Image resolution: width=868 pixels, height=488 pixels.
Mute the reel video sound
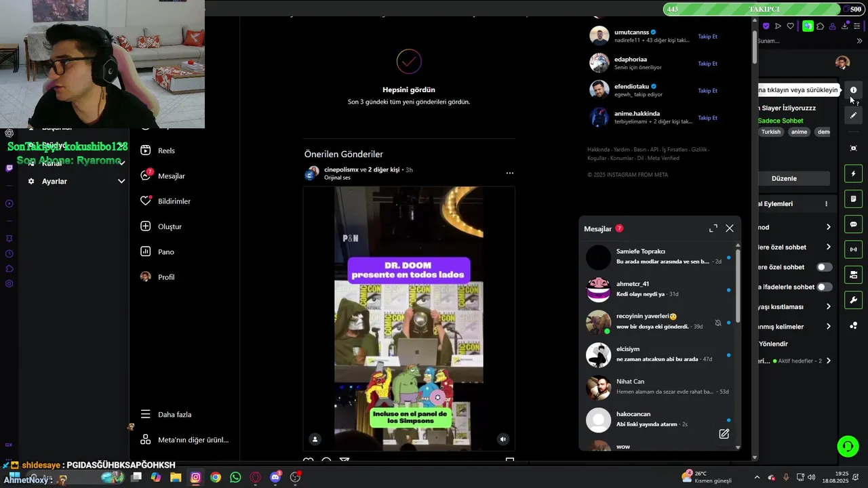[x=502, y=439]
